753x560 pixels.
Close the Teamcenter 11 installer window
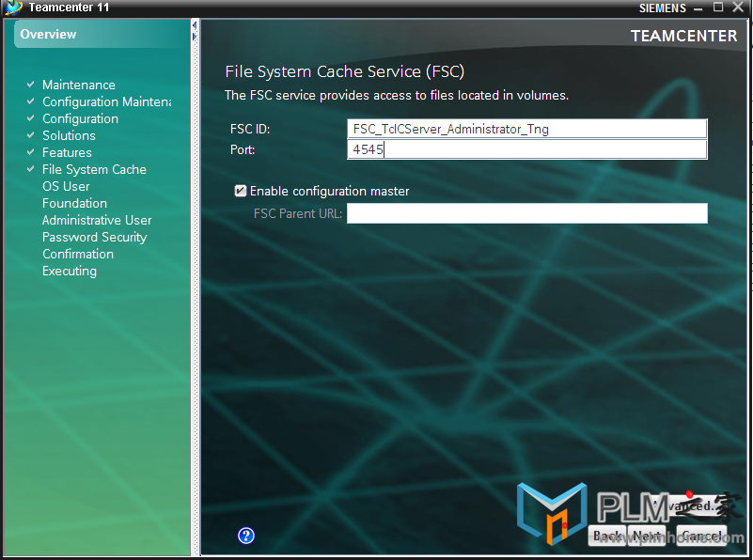(738, 7)
